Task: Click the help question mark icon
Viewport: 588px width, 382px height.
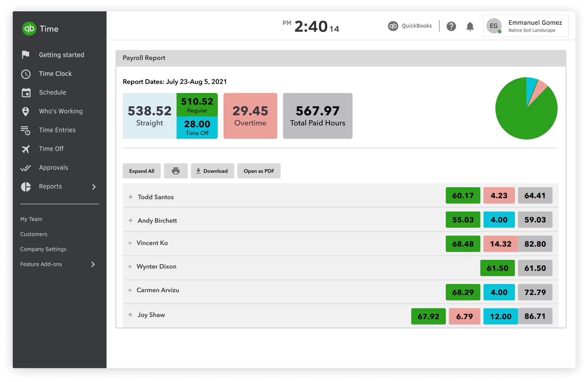Action: pos(451,26)
